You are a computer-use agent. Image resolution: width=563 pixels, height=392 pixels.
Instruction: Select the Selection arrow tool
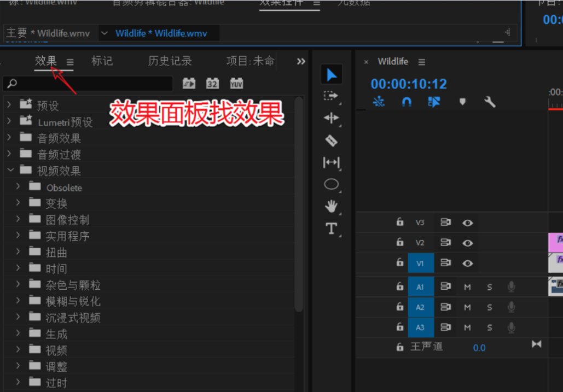[x=332, y=75]
